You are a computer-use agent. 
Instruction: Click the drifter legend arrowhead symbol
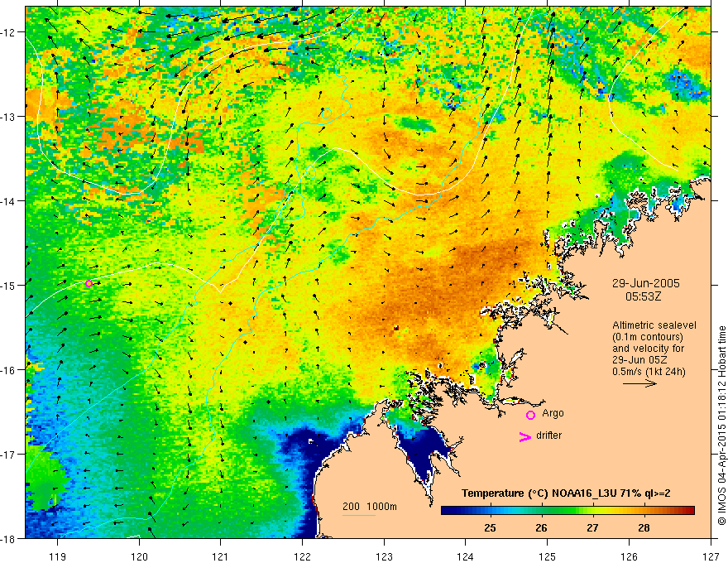pyautogui.click(x=524, y=436)
